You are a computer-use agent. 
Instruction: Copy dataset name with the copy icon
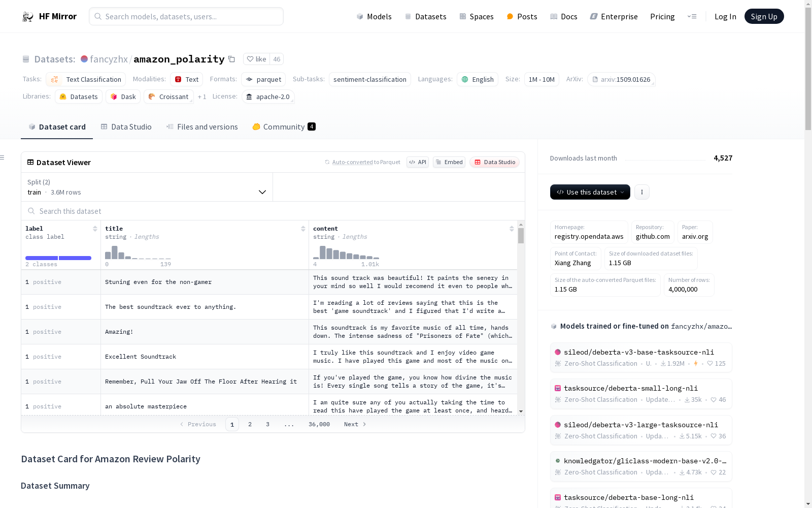tap(231, 59)
